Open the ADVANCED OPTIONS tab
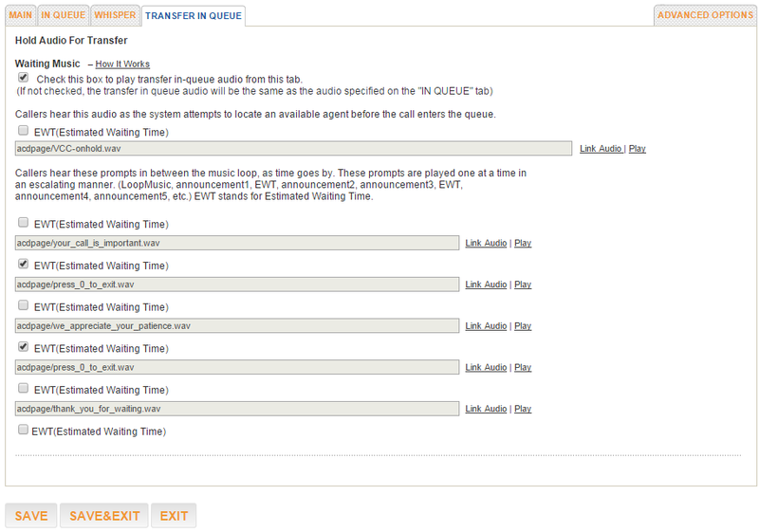Image resolution: width=759 pixels, height=532 pixels. [x=705, y=15]
